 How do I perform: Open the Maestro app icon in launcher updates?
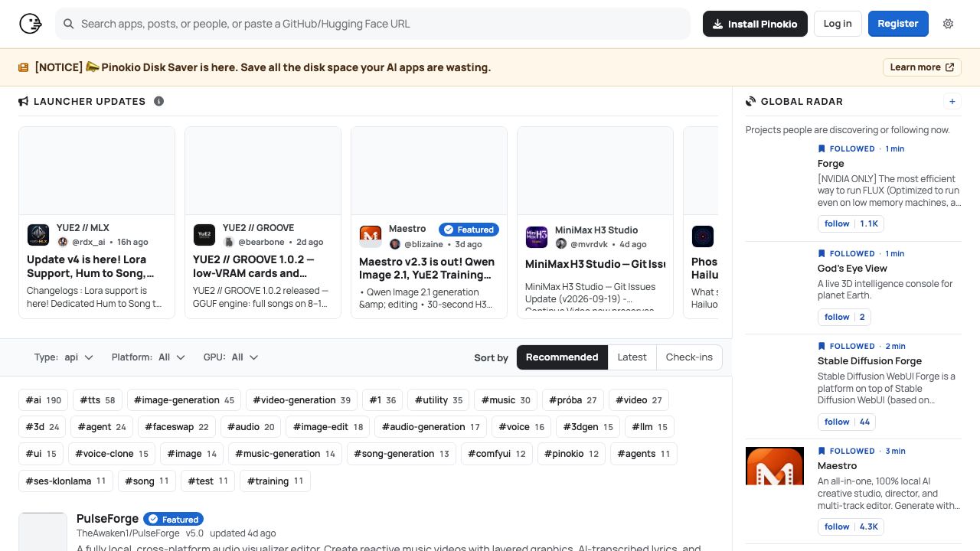pos(371,236)
